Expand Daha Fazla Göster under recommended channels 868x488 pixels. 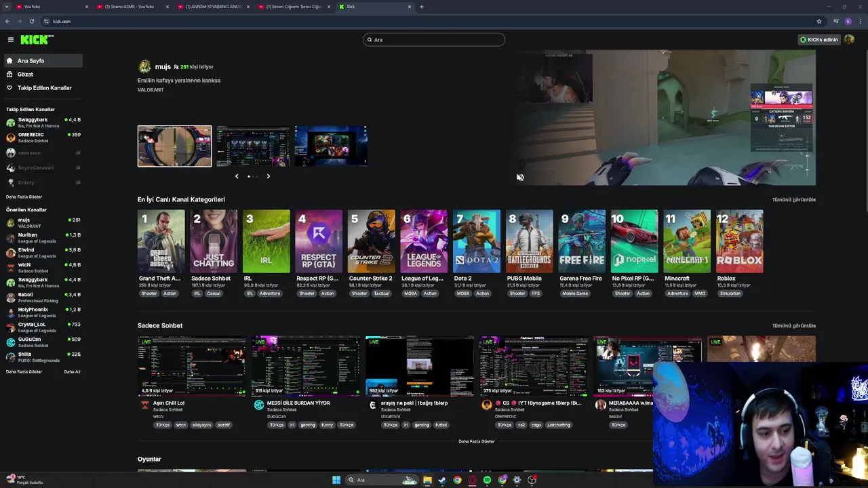pos(24,371)
